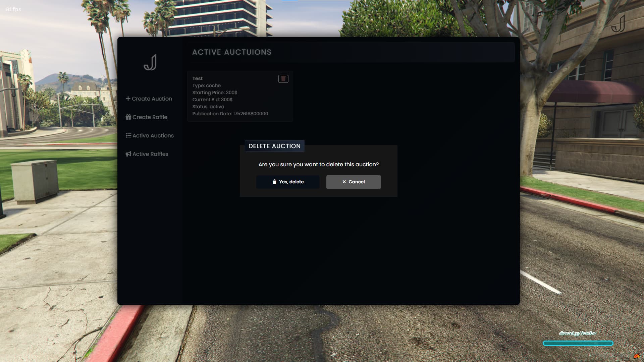Click the J watermark in top-right corner
The image size is (644, 362).
click(x=618, y=23)
